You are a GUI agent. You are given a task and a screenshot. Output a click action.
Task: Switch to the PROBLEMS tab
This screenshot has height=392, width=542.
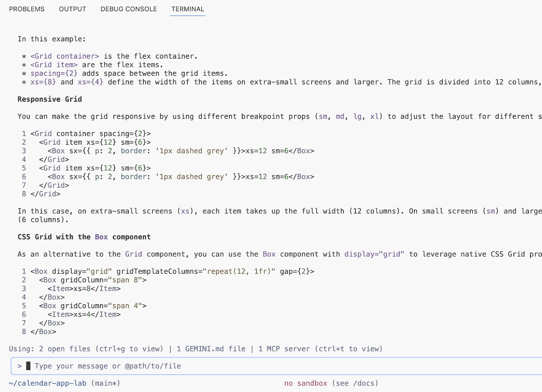pos(27,9)
